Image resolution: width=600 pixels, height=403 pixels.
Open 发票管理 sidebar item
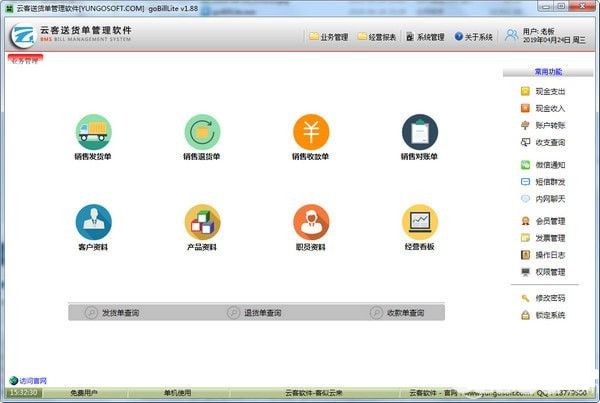point(543,238)
